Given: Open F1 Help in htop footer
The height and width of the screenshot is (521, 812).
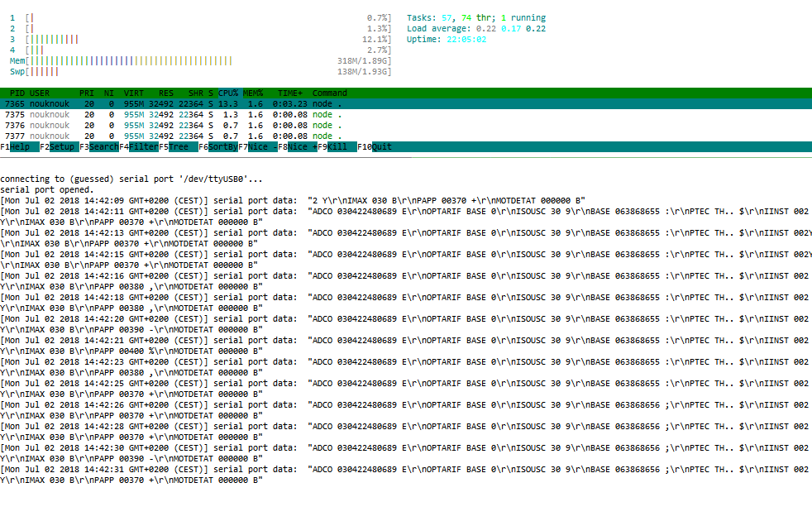Looking at the screenshot, I should 20,147.
